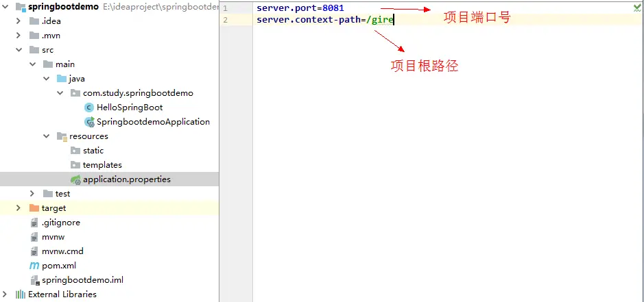Viewport: 644px width, 302px height.
Task: Select the templates folder
Action: click(102, 164)
